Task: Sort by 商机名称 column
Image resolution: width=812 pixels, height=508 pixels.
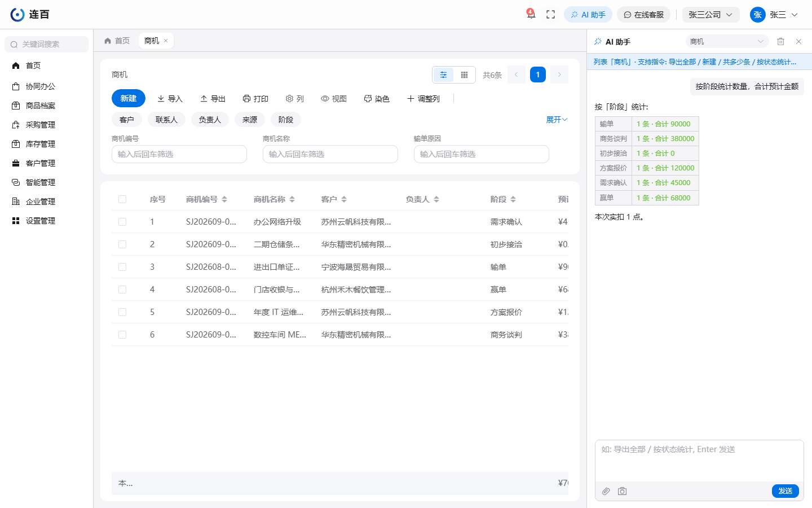Action: [292, 199]
